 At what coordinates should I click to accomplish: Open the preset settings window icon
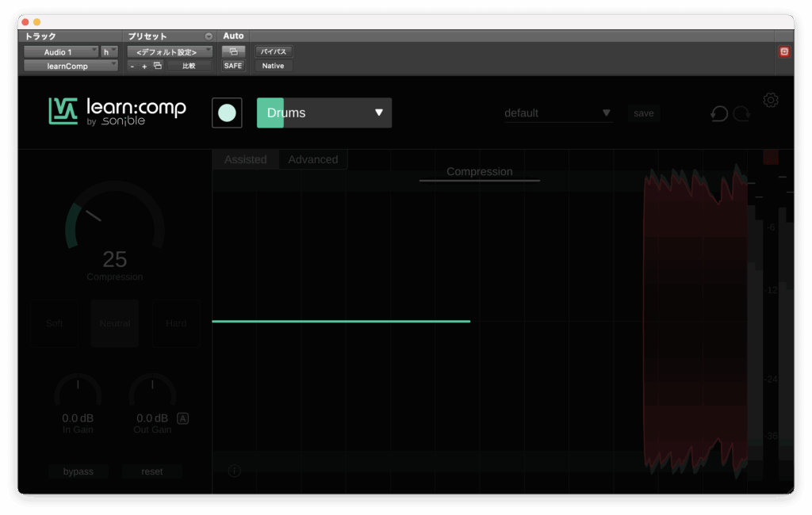158,66
